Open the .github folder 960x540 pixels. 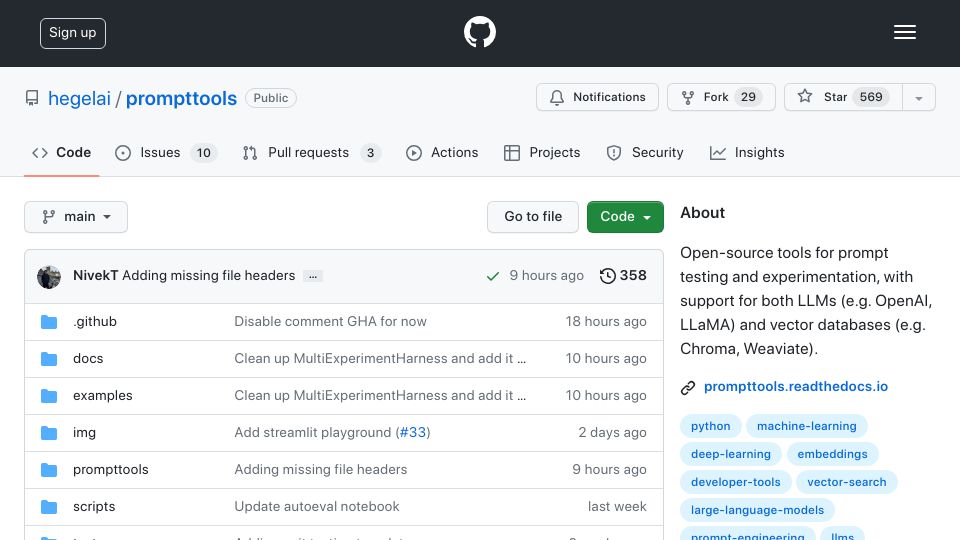pos(95,321)
